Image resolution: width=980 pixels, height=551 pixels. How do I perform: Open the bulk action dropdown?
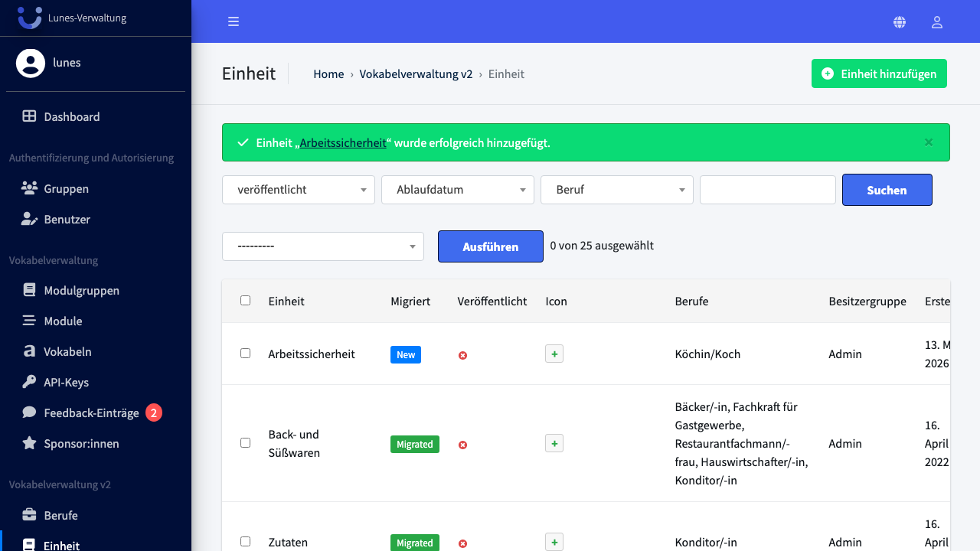(x=323, y=246)
